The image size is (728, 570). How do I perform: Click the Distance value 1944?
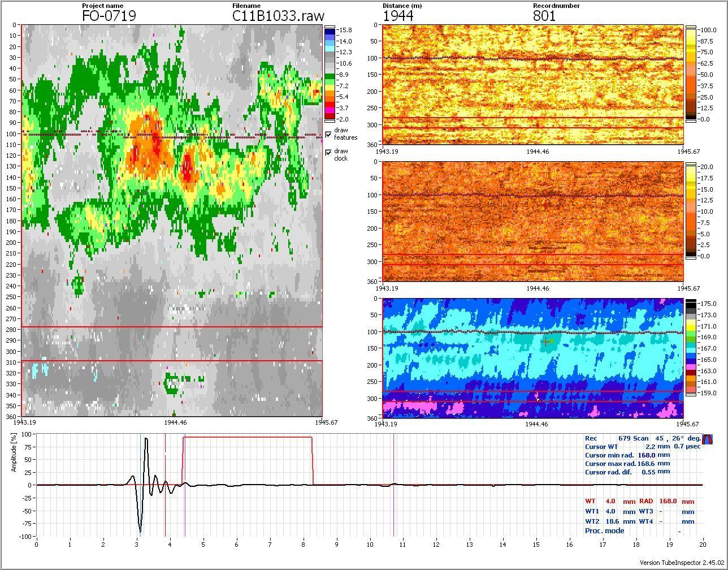click(x=398, y=16)
